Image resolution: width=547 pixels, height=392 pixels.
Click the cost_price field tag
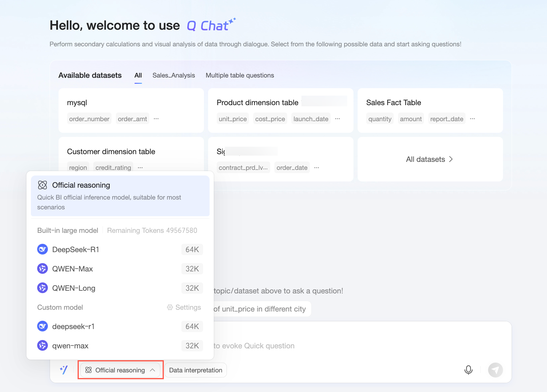tap(270, 119)
